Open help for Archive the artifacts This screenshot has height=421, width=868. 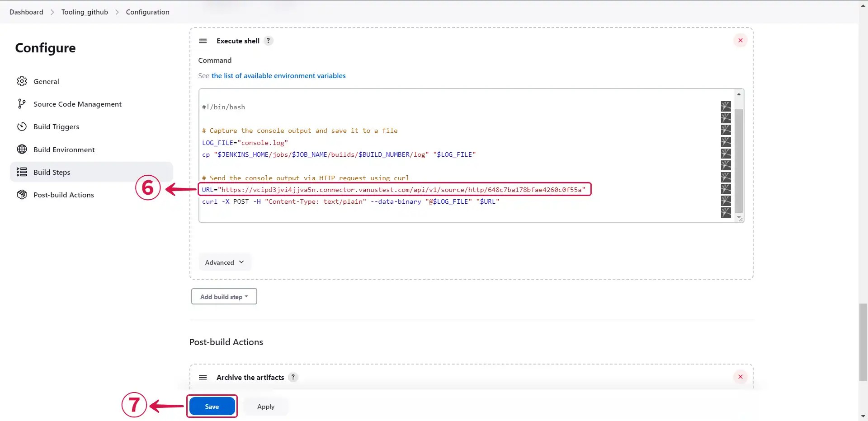pyautogui.click(x=293, y=377)
